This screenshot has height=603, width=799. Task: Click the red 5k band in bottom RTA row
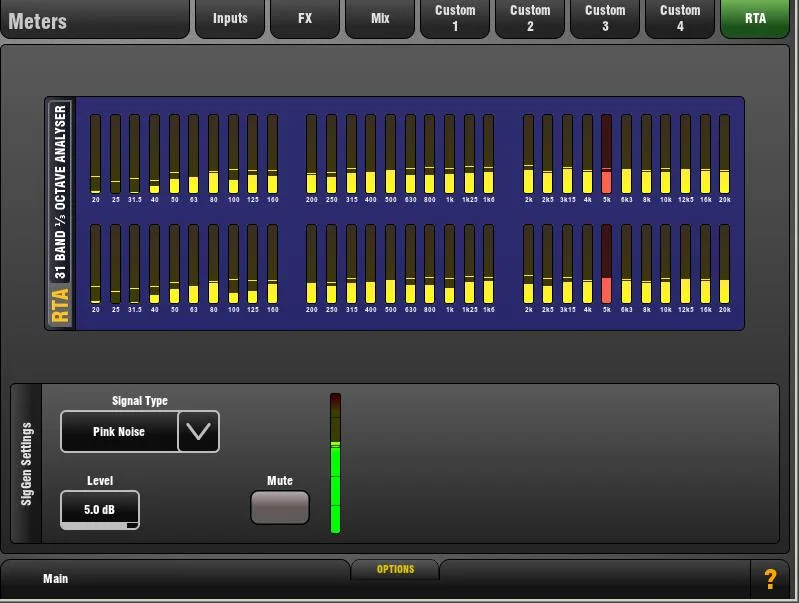(x=606, y=264)
